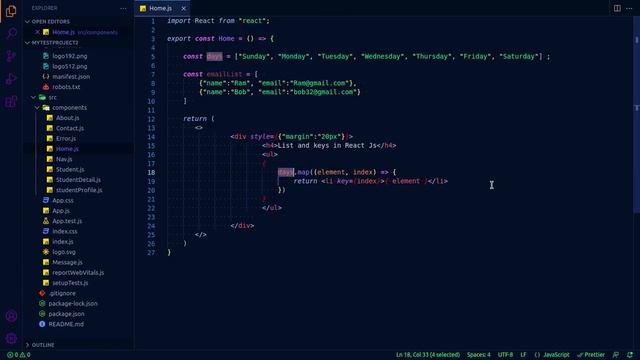640x360 pixels.
Task: Close the Home.js editor tab
Action: point(184,8)
